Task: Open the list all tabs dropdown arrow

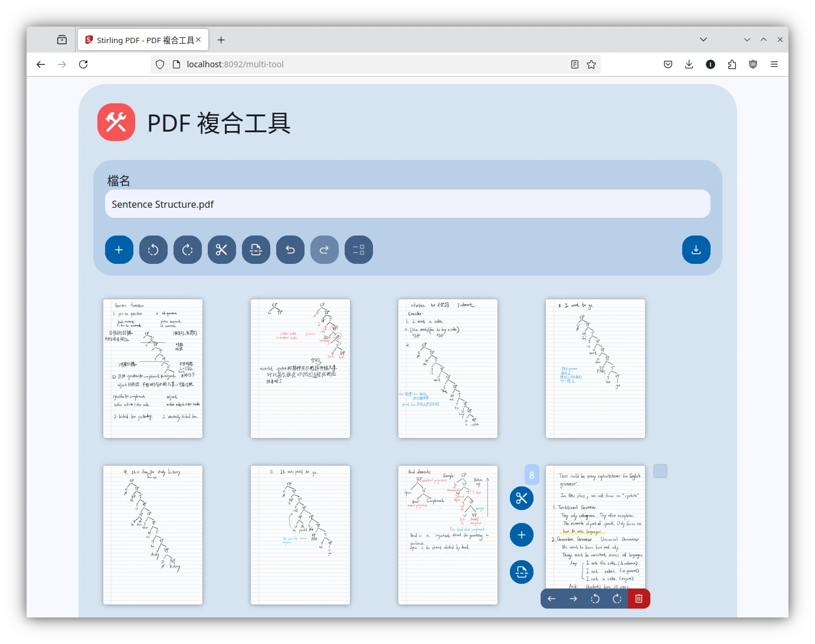Action: (x=703, y=40)
